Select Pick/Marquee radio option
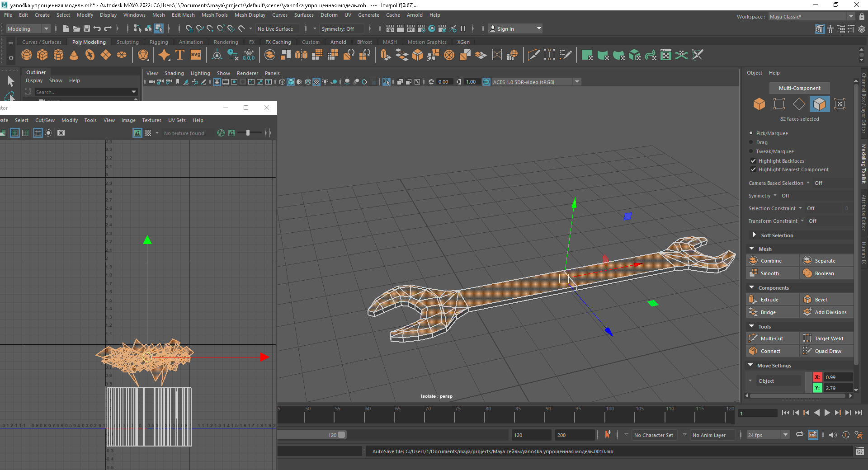Viewport: 868px width, 470px height. 751,133
